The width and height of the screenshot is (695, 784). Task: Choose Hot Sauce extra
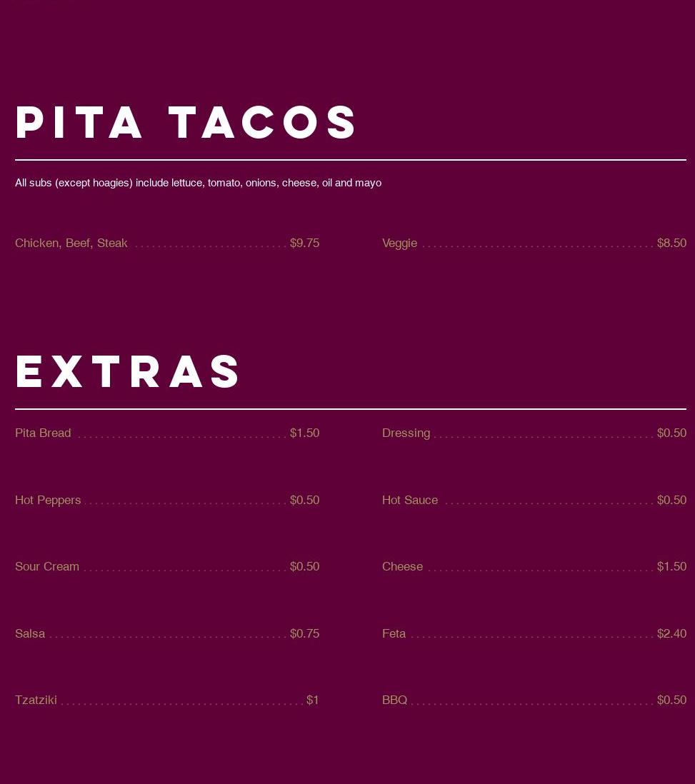[x=410, y=500]
